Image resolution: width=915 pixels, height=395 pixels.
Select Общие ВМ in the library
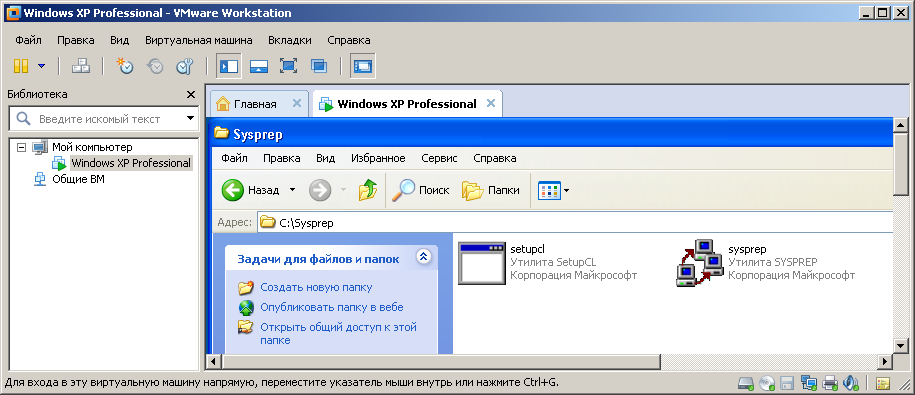pos(79,179)
